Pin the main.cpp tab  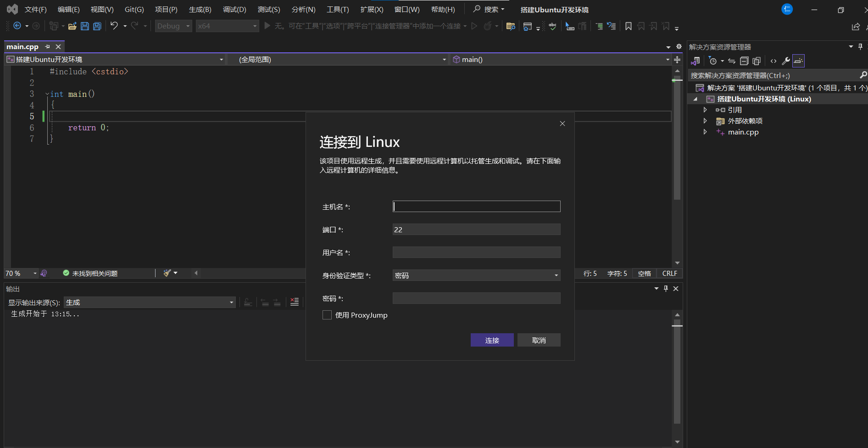click(x=47, y=47)
